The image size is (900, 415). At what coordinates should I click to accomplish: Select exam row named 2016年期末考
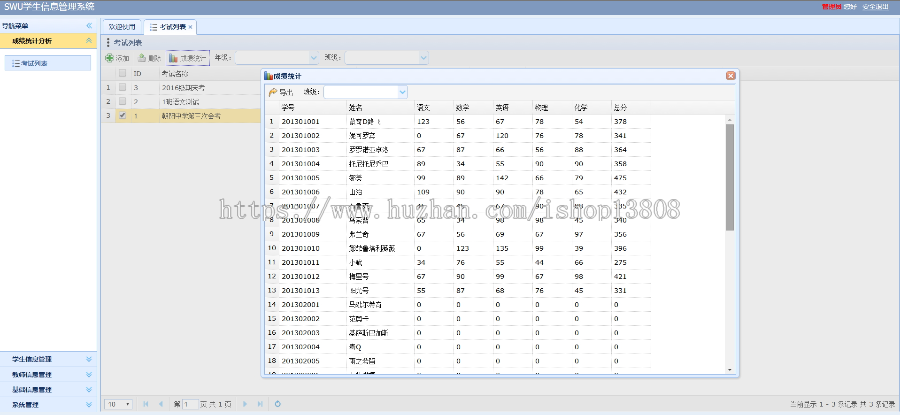pos(183,88)
